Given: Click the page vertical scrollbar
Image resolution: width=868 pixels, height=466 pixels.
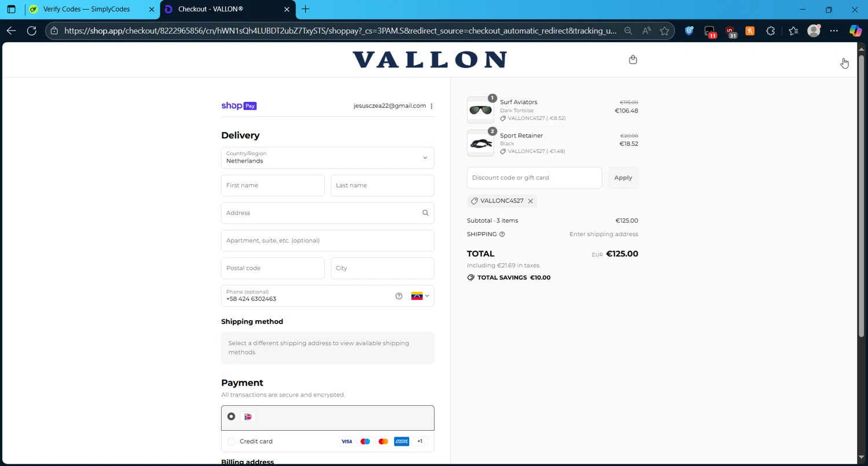Looking at the screenshot, I should 861,197.
